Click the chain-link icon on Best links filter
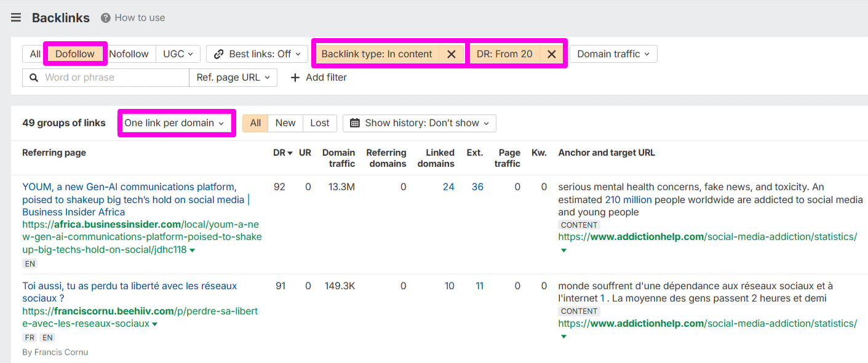Screen dimensions: 868x363 [x=218, y=54]
